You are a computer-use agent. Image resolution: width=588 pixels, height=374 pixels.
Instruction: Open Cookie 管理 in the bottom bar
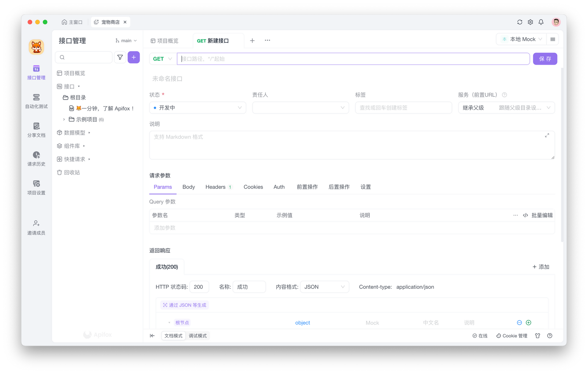[512, 335]
